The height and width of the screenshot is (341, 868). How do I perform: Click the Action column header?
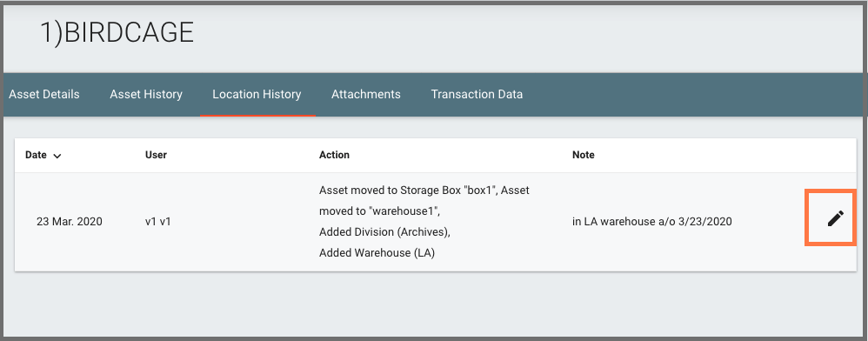[x=334, y=155]
